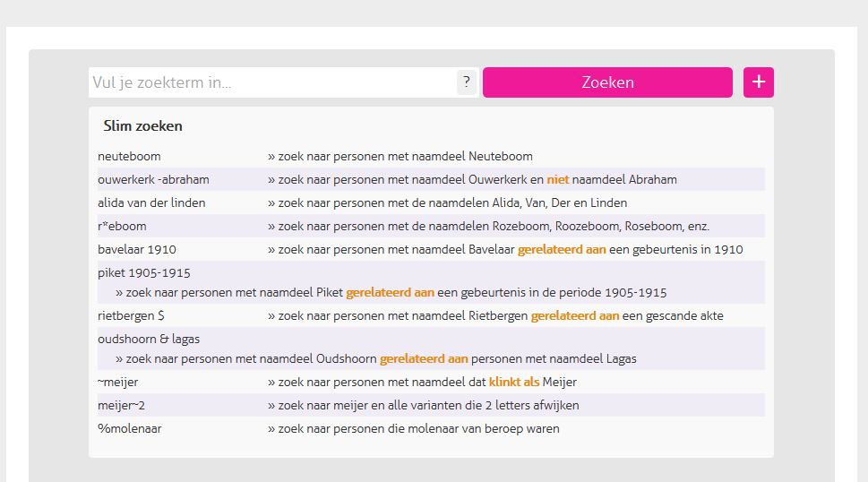Viewport: 868px width, 482px height.
Task: Select the wildcard example 'r*eboom'
Action: click(x=122, y=226)
